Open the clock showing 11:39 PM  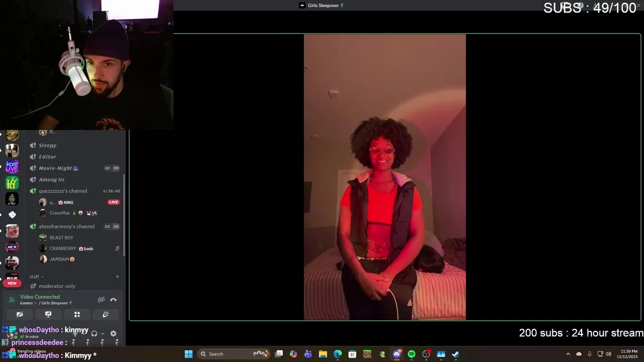pos(628,354)
